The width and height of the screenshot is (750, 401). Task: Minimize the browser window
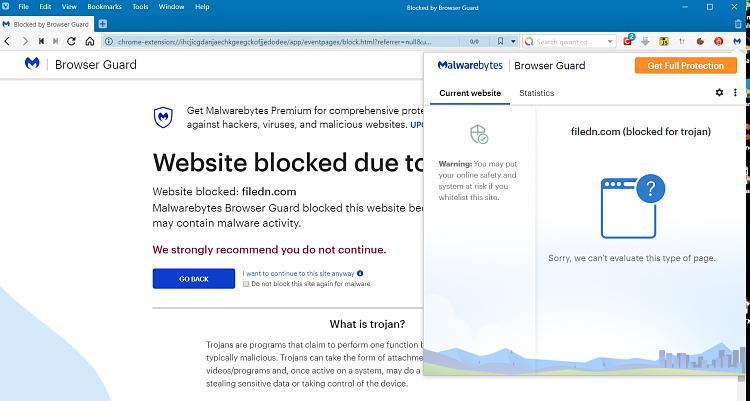pyautogui.click(x=686, y=7)
